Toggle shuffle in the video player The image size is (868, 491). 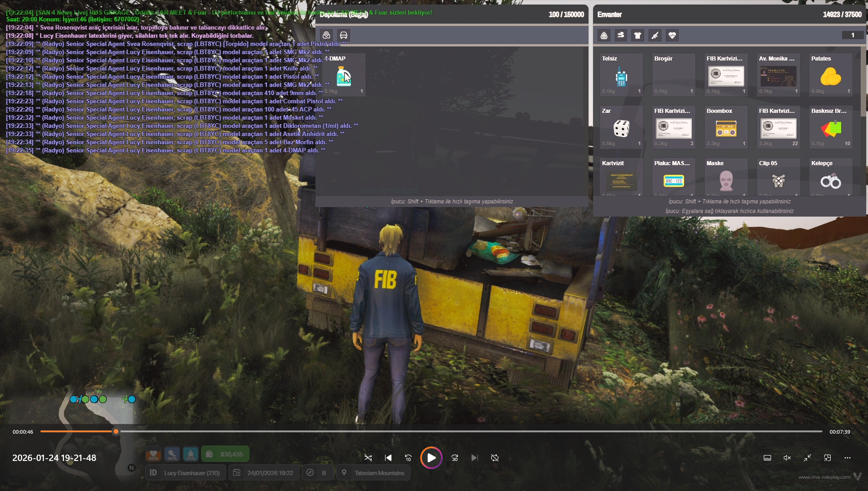point(368,458)
